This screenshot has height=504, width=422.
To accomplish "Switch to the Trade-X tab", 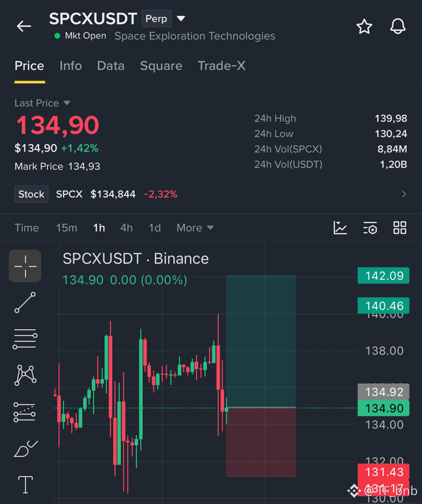I will click(x=221, y=66).
